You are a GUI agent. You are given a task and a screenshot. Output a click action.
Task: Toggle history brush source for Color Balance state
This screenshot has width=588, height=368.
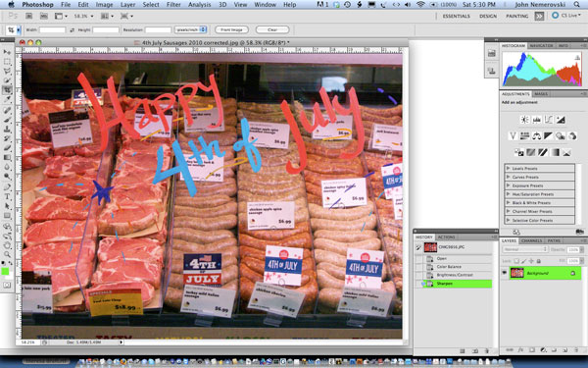(418, 267)
